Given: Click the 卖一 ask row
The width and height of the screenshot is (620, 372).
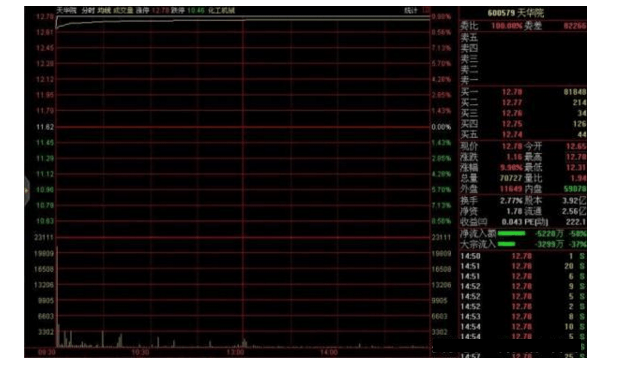Looking at the screenshot, I should click(523, 80).
